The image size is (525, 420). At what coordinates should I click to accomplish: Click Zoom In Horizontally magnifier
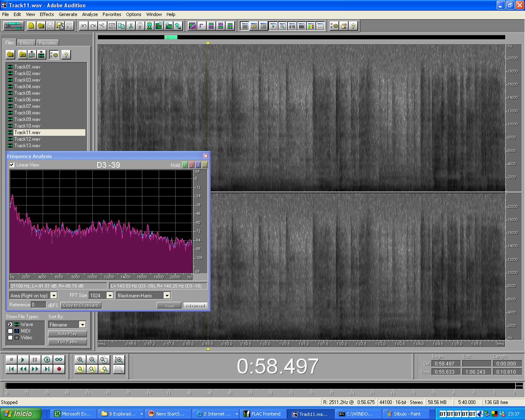80,360
